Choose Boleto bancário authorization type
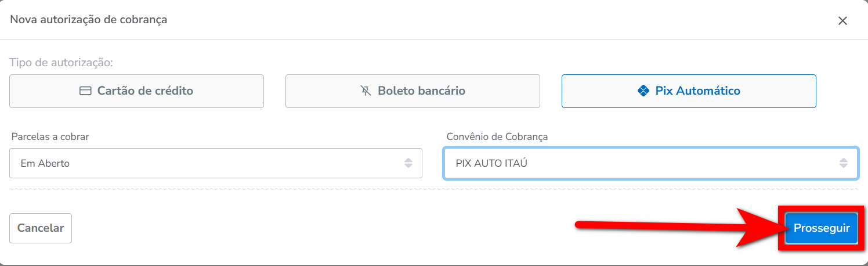 click(413, 91)
